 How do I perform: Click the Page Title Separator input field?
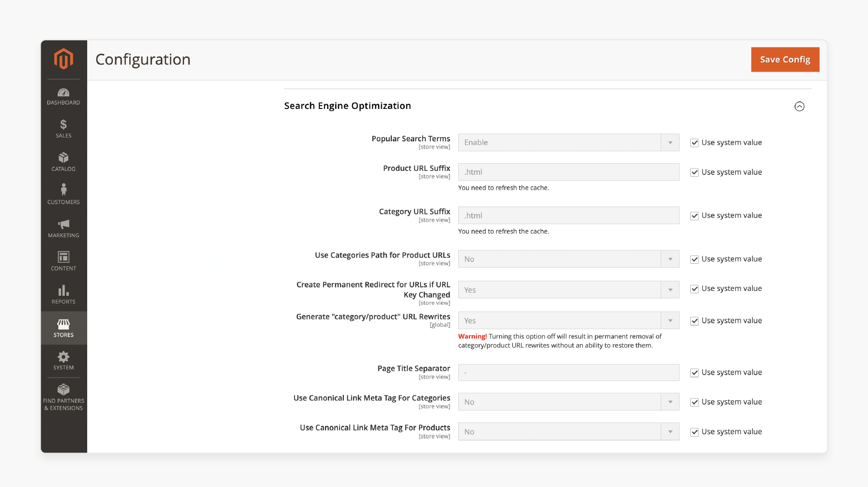[569, 373]
